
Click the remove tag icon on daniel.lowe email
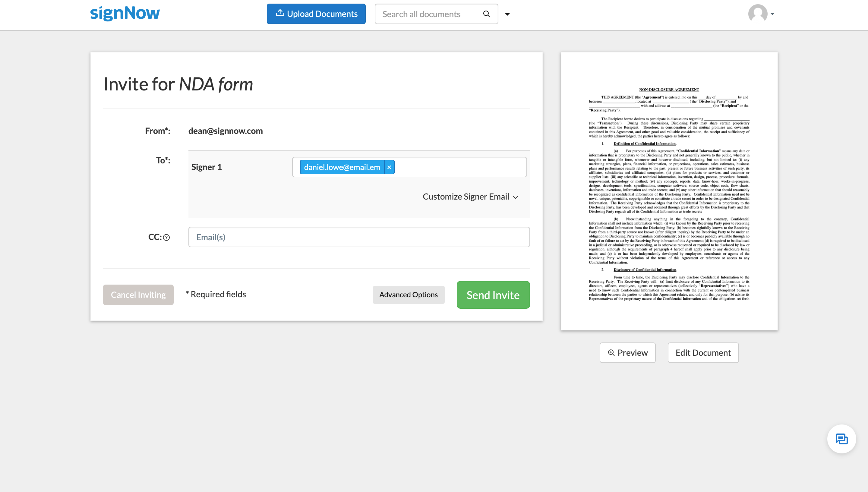[389, 167]
